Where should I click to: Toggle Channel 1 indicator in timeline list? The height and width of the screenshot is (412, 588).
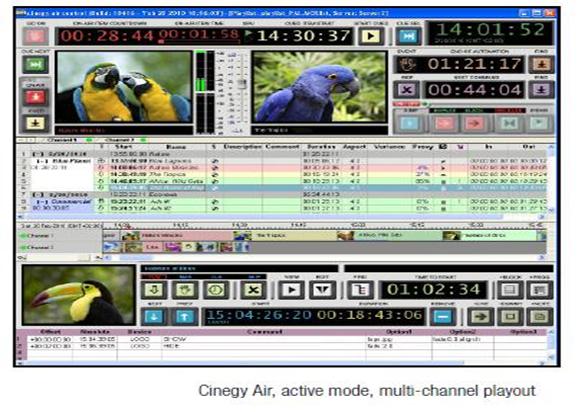(23, 236)
